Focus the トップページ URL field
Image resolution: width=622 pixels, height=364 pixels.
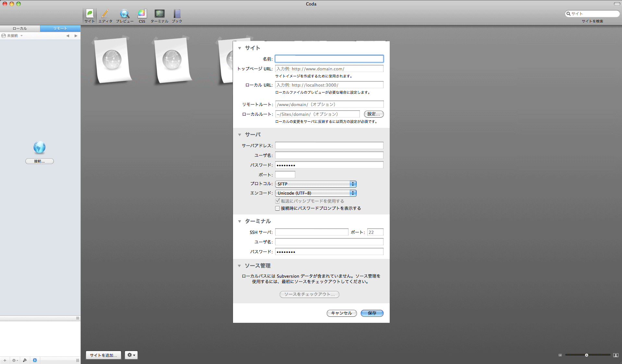(x=329, y=69)
